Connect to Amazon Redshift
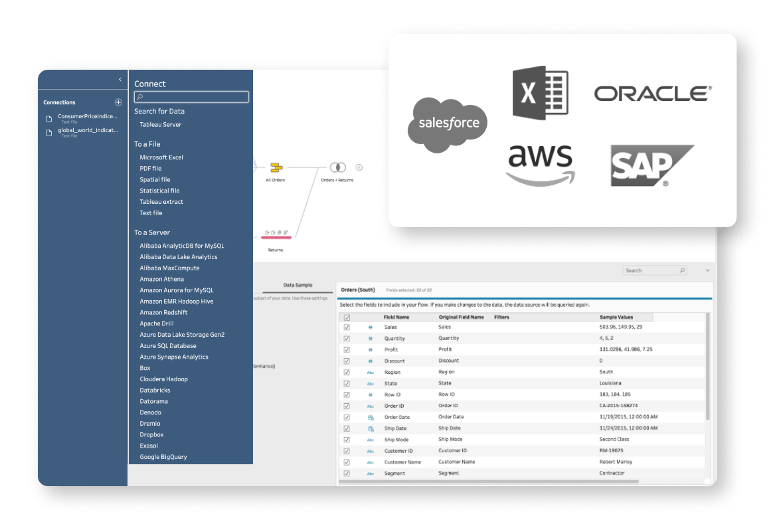The image size is (777, 532). click(x=163, y=312)
